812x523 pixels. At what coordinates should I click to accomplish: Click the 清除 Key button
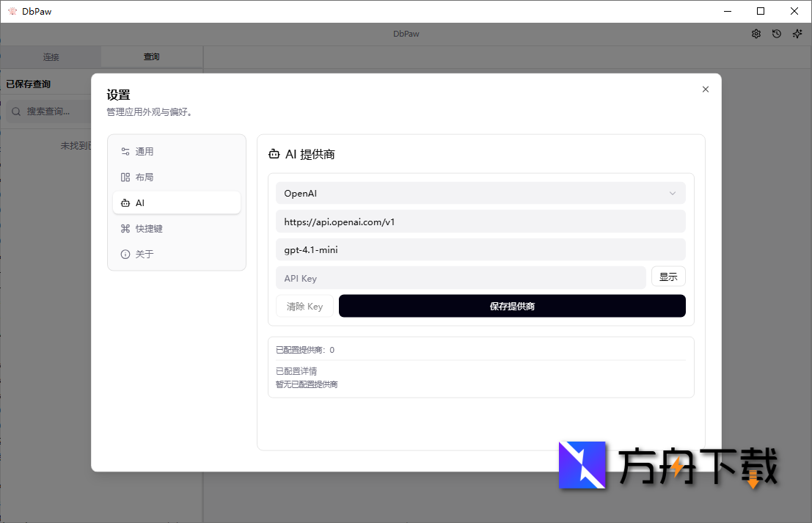[x=304, y=307]
